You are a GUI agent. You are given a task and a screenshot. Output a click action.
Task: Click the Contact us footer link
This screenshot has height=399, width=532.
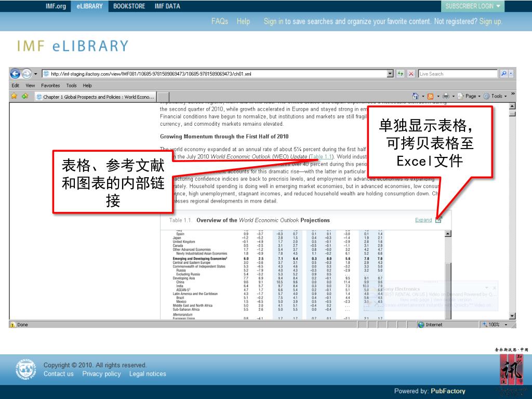(58, 374)
